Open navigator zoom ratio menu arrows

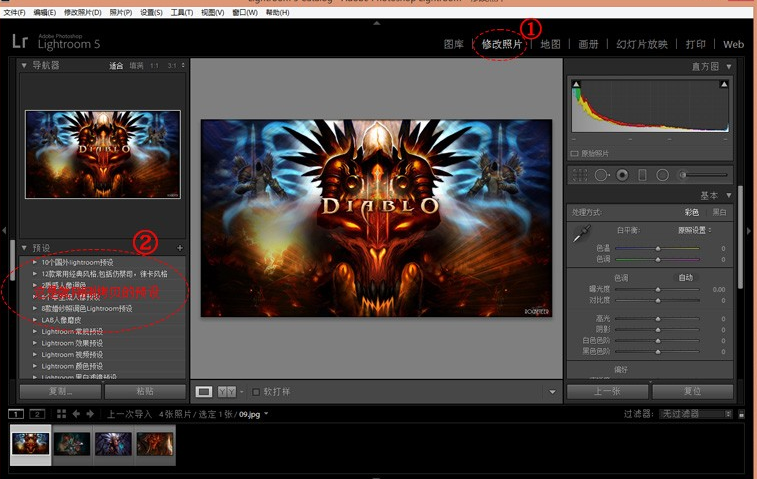tap(183, 65)
